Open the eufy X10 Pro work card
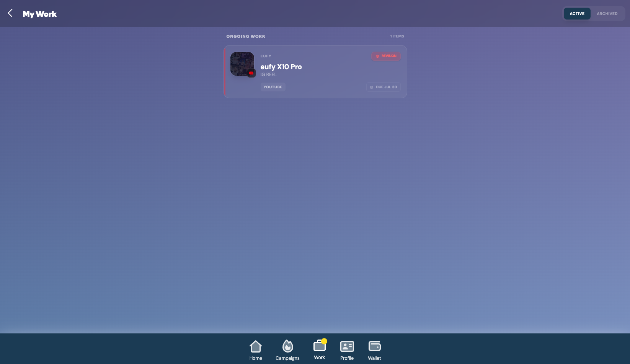The width and height of the screenshot is (630, 364). click(x=315, y=72)
